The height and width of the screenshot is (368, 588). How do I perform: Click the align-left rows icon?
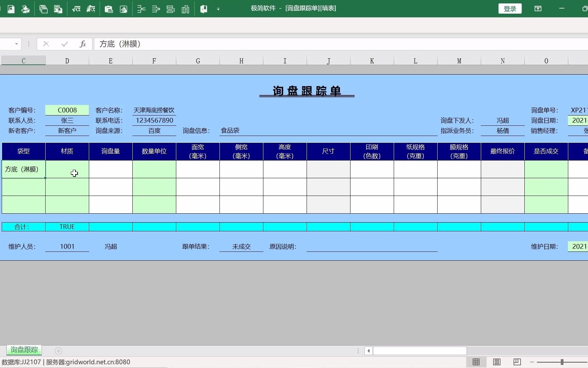(x=141, y=9)
